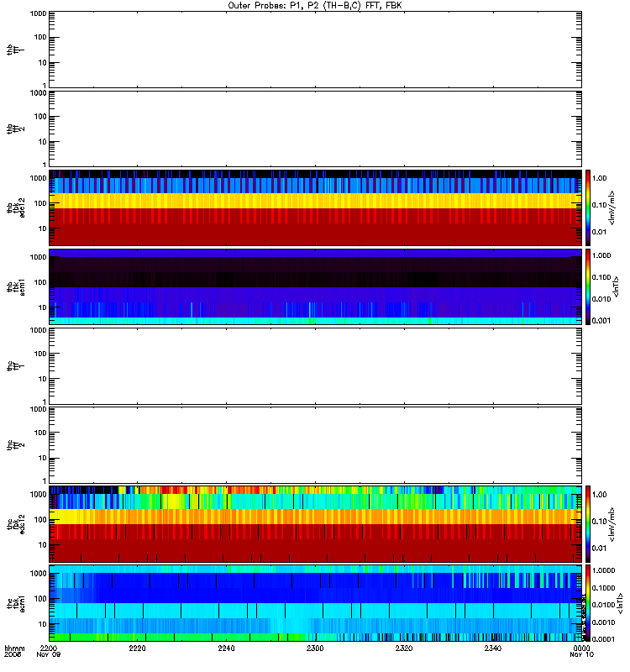
Task: Click the thb fbk scm1 spectrogram panel
Action: [x=315, y=286]
